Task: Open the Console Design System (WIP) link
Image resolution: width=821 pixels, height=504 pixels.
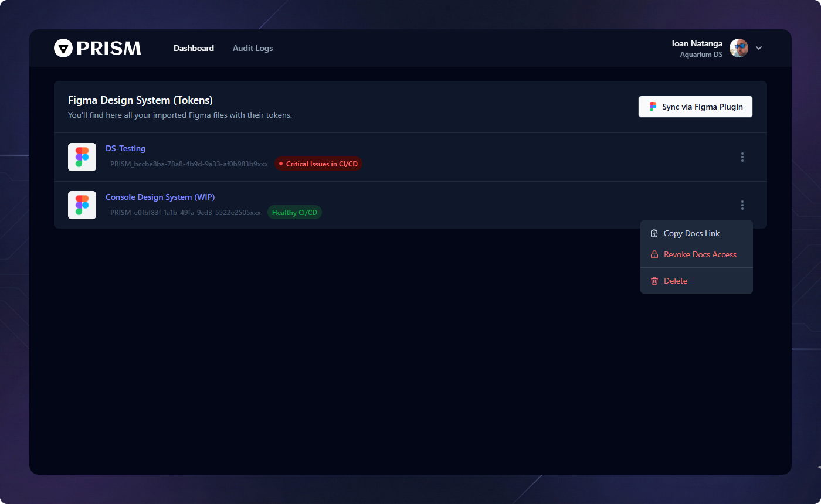Action: (x=160, y=196)
